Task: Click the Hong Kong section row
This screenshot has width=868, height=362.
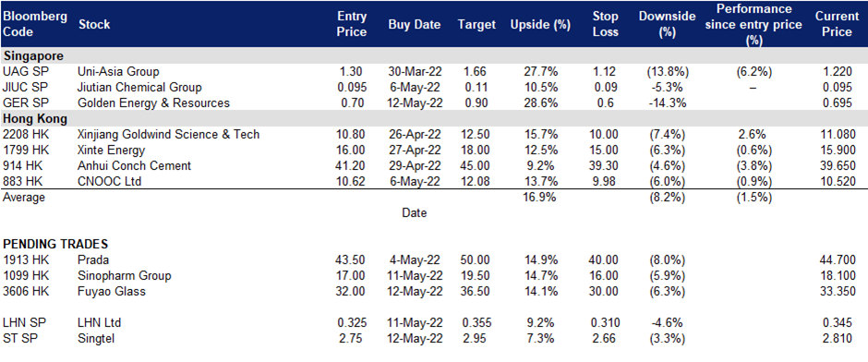Action: [434, 118]
